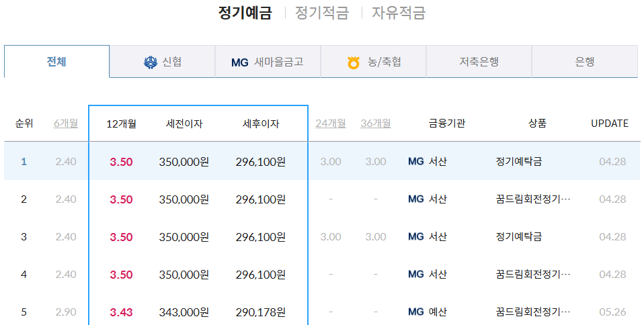Click the 3.43 rate in rank 5
This screenshot has height=325, width=644.
coord(121,312)
